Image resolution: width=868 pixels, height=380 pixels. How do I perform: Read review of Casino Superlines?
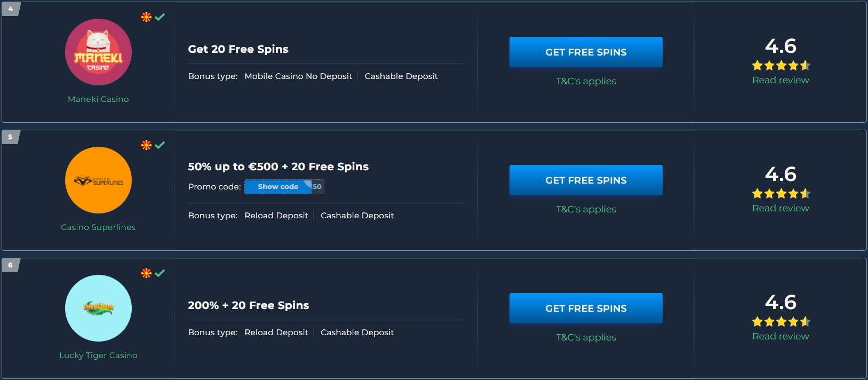click(x=781, y=208)
